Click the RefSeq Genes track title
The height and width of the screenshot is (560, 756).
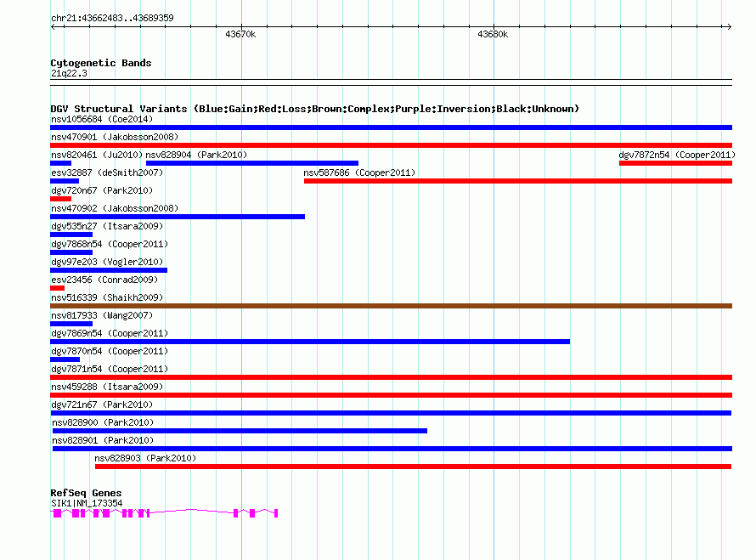click(86, 493)
